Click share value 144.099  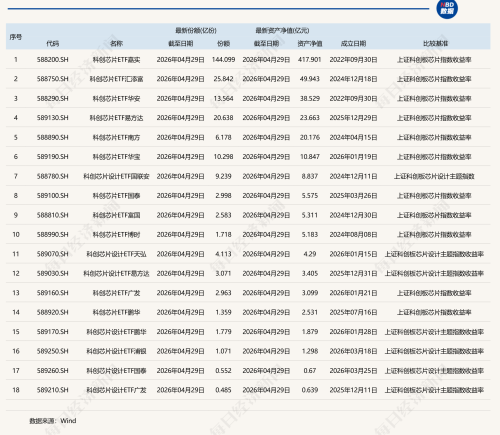[x=223, y=60]
